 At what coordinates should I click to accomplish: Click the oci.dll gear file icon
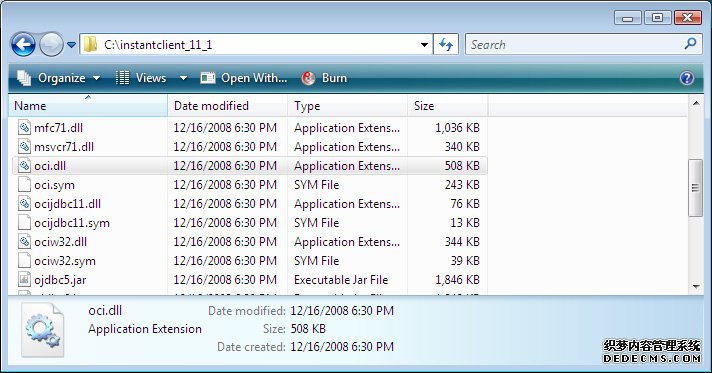[24, 165]
